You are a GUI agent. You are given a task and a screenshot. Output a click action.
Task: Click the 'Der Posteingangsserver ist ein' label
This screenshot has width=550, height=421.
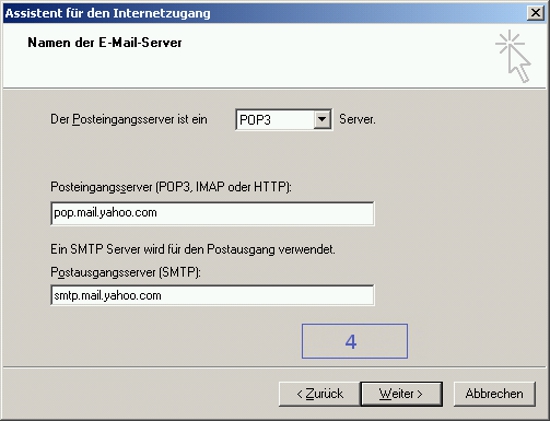pyautogui.click(x=129, y=120)
